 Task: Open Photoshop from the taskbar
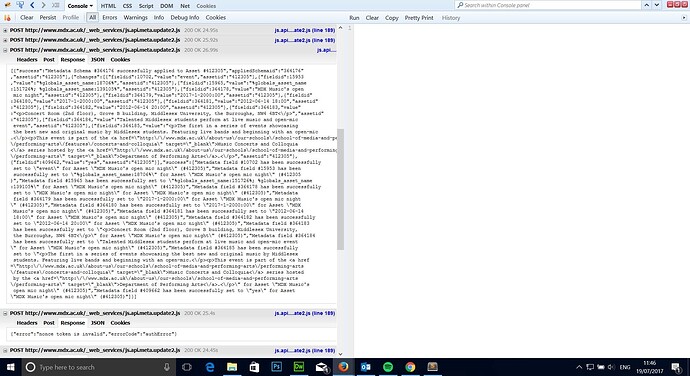[x=276, y=367]
